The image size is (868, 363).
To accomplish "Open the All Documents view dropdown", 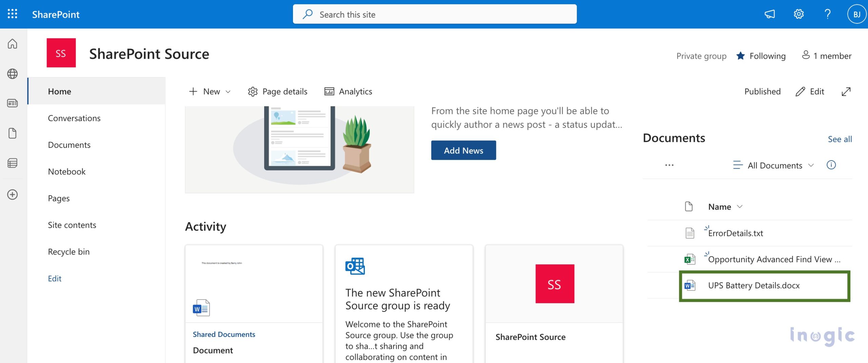I will click(x=773, y=166).
